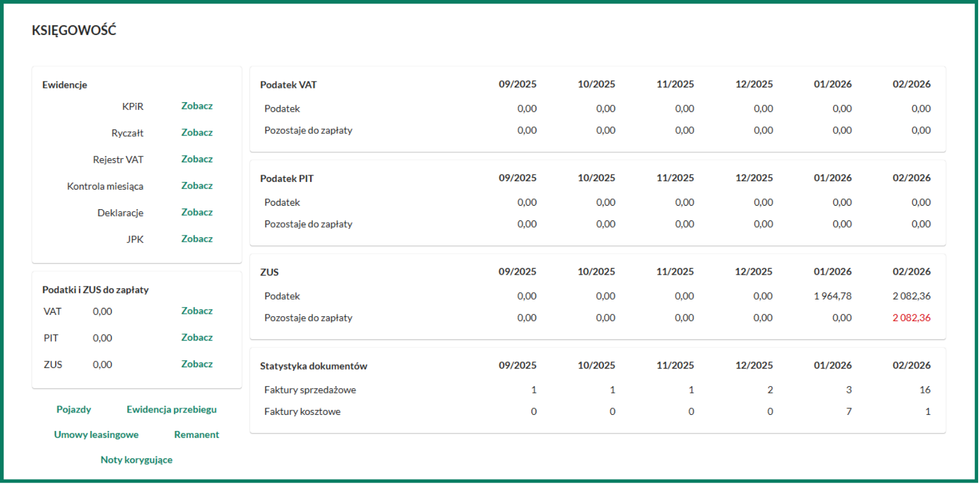Select cost invoices count 1 for 02/2026
The height and width of the screenshot is (485, 980).
[928, 412]
